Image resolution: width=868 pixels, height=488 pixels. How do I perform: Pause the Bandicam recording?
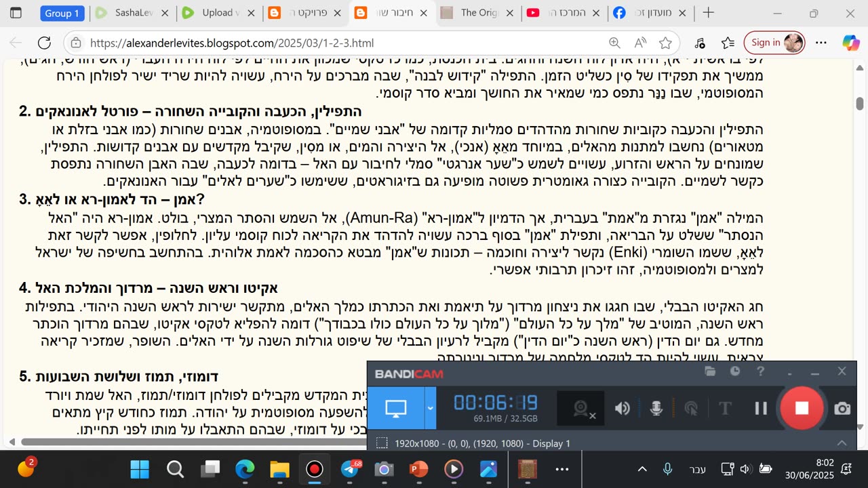[x=761, y=408]
